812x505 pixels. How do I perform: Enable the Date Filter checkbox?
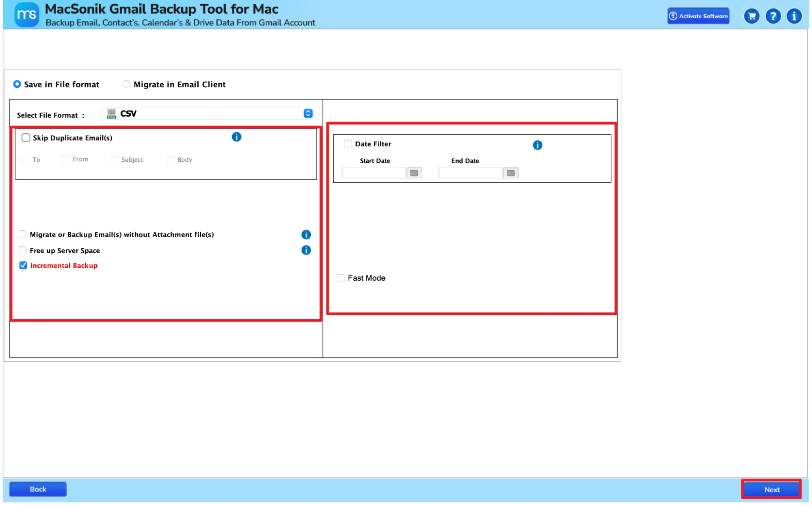(x=348, y=143)
